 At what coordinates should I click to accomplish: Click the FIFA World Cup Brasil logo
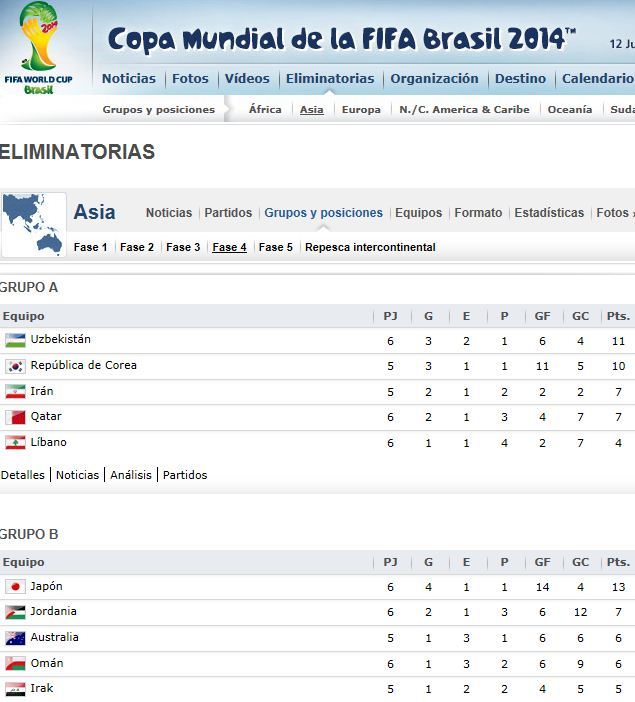pos(40,47)
